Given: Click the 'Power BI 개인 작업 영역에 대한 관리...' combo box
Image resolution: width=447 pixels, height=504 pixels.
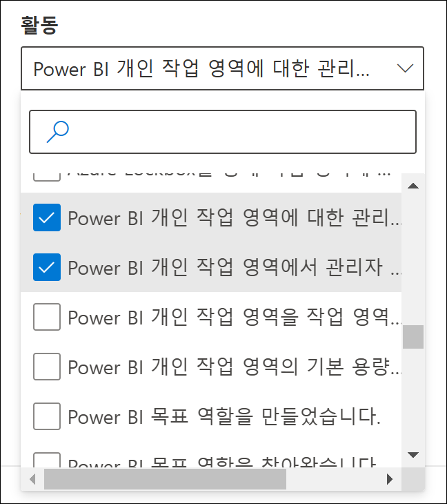Looking at the screenshot, I should (223, 68).
